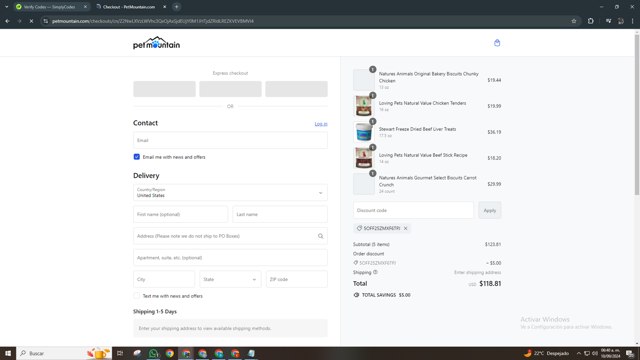The height and width of the screenshot is (360, 640).
Task: Click the first express checkout button
Action: tap(164, 89)
